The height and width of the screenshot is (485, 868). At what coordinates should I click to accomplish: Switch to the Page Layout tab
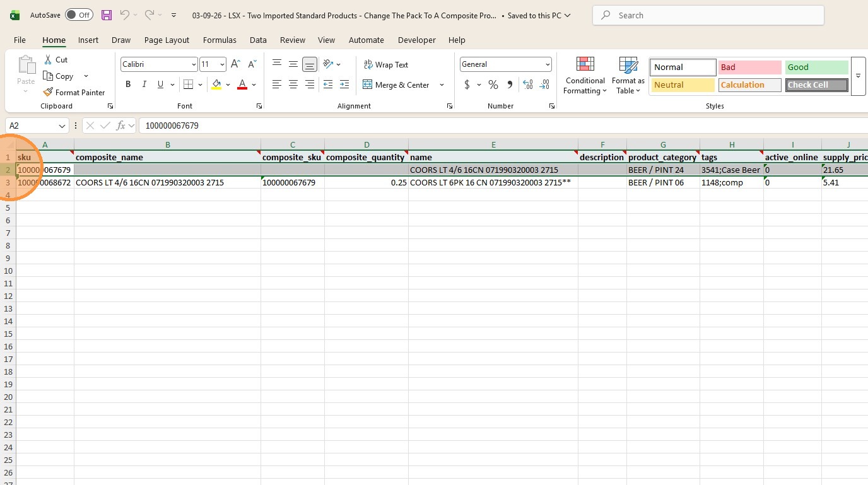point(167,40)
